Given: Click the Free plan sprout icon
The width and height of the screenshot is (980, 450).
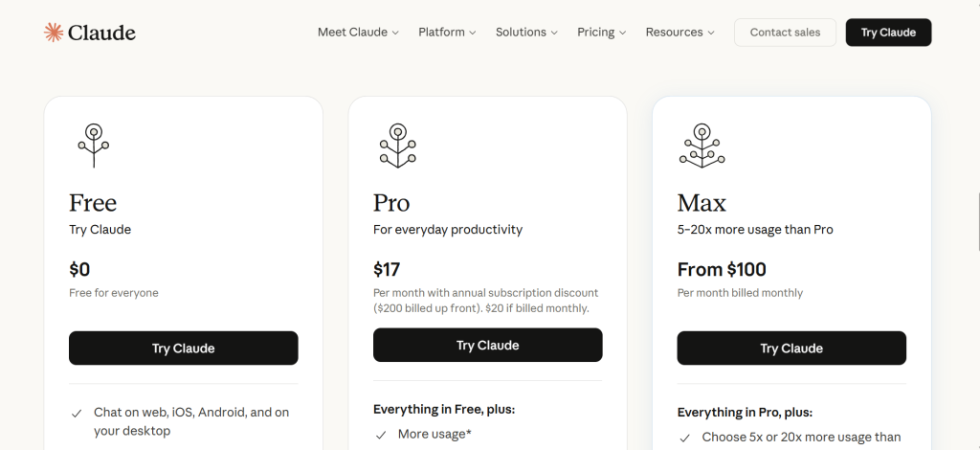Looking at the screenshot, I should pos(93,146).
